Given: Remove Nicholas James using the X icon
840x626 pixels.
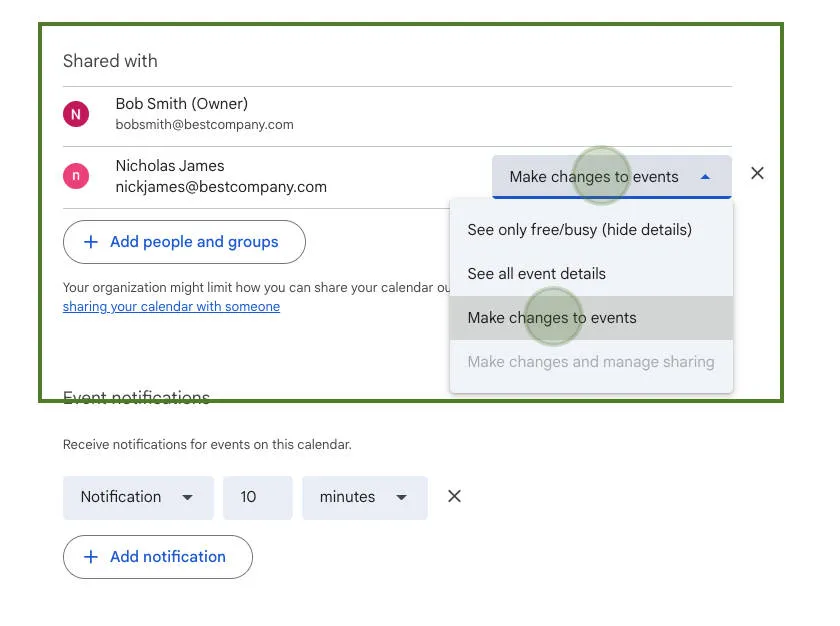Looking at the screenshot, I should tap(757, 173).
